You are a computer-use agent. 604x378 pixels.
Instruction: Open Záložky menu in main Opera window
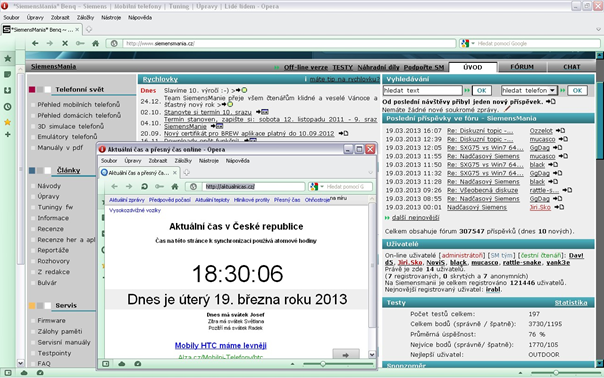click(85, 18)
